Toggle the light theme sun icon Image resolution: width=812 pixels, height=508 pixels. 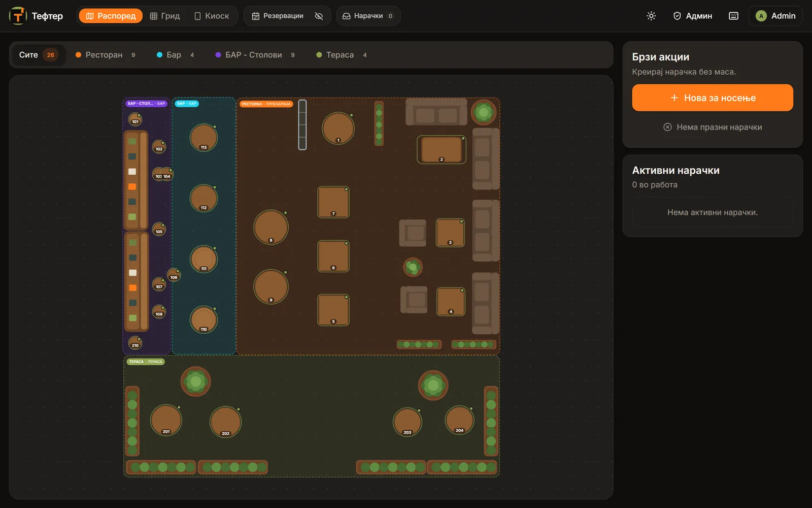coord(651,16)
